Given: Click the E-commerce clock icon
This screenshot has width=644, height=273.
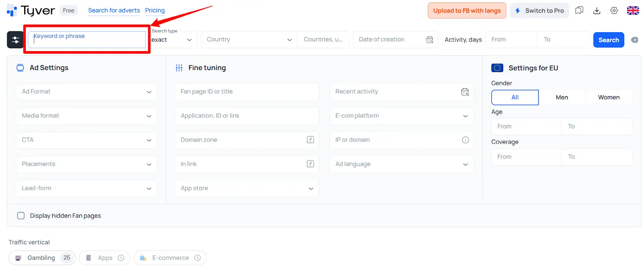Looking at the screenshot, I should 198,258.
